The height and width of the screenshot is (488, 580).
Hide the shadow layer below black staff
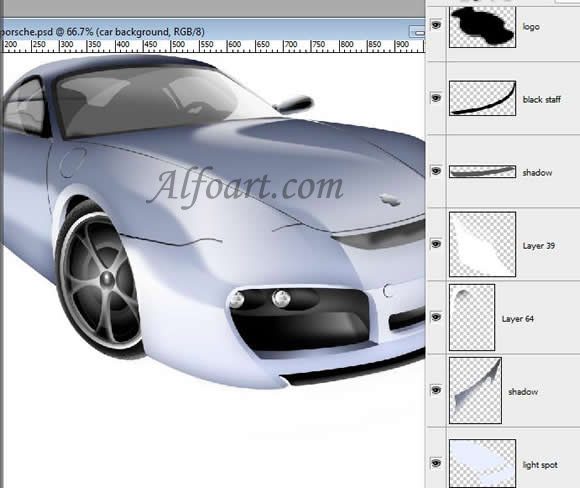coord(436,171)
